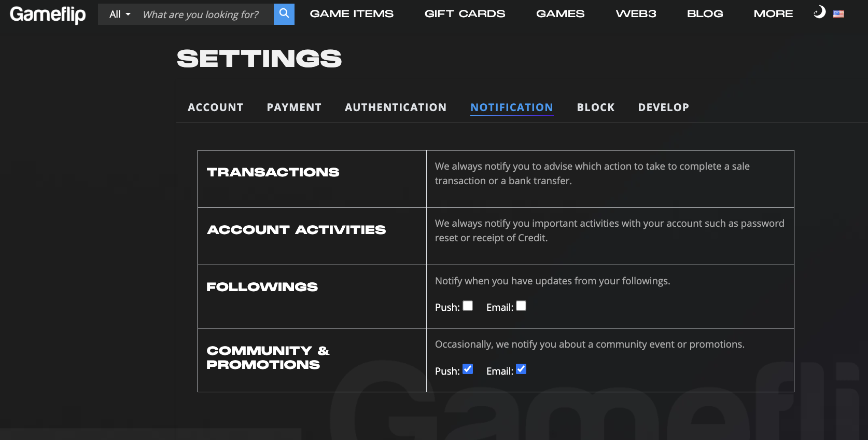The height and width of the screenshot is (440, 868).
Task: Switch to the PAYMENT tab
Action: tap(294, 107)
